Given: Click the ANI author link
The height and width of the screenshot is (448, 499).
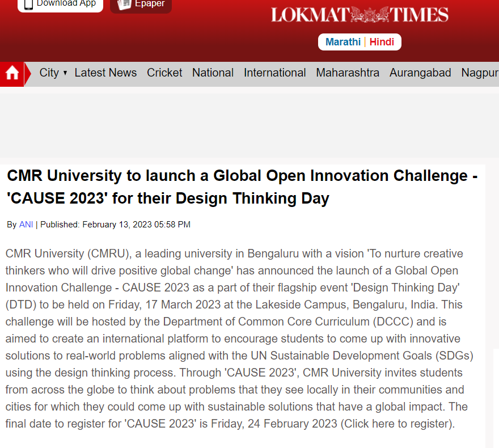Looking at the screenshot, I should click(x=26, y=225).
